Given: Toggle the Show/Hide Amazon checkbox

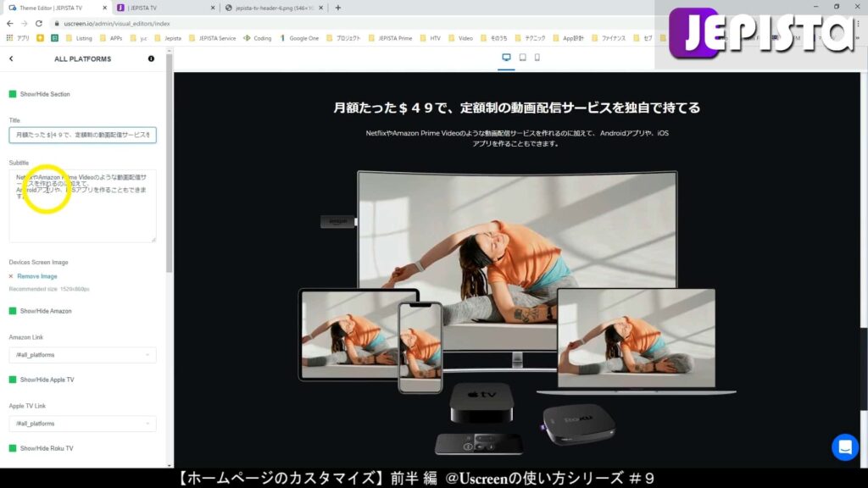Looking at the screenshot, I should click(x=13, y=311).
